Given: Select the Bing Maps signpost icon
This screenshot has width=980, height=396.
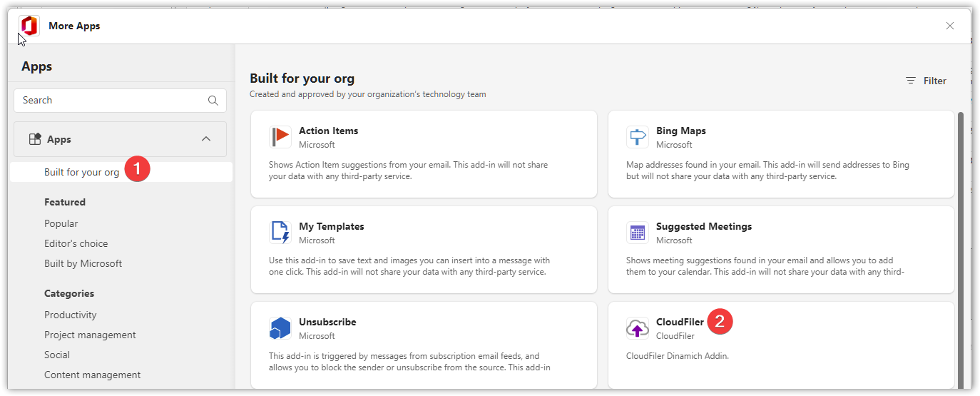Looking at the screenshot, I should coord(638,136).
